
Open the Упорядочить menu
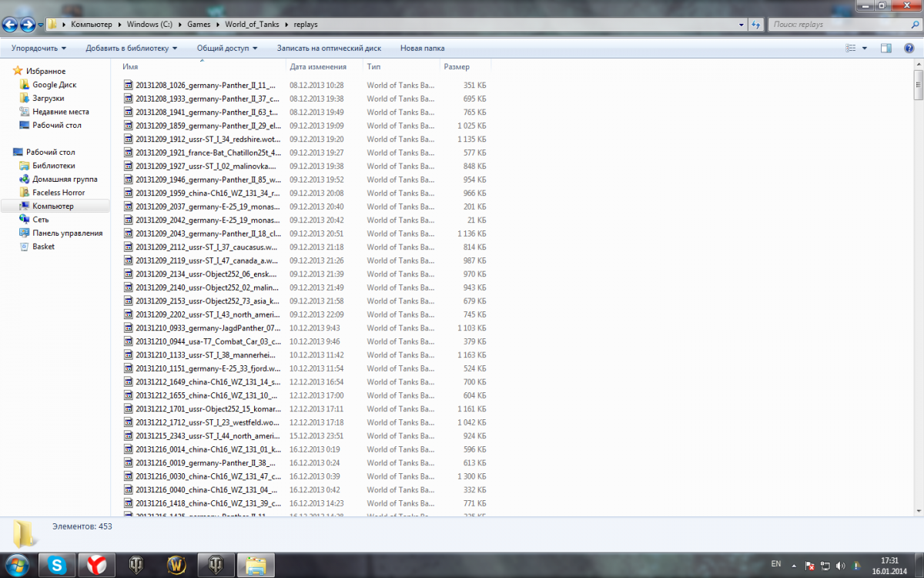click(39, 48)
